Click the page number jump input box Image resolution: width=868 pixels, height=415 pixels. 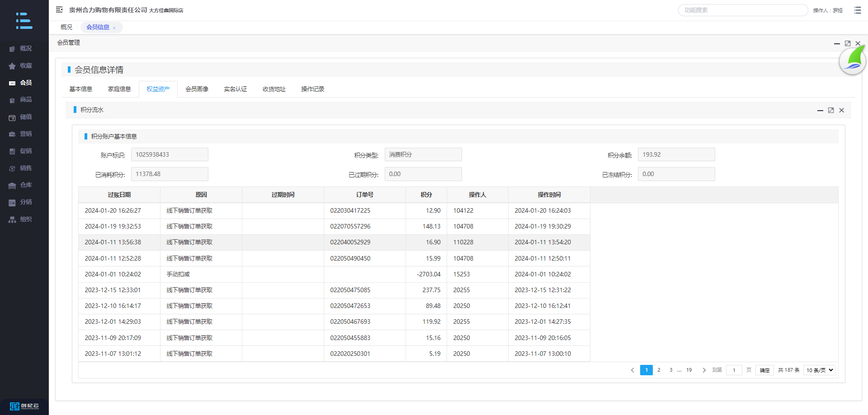(734, 370)
